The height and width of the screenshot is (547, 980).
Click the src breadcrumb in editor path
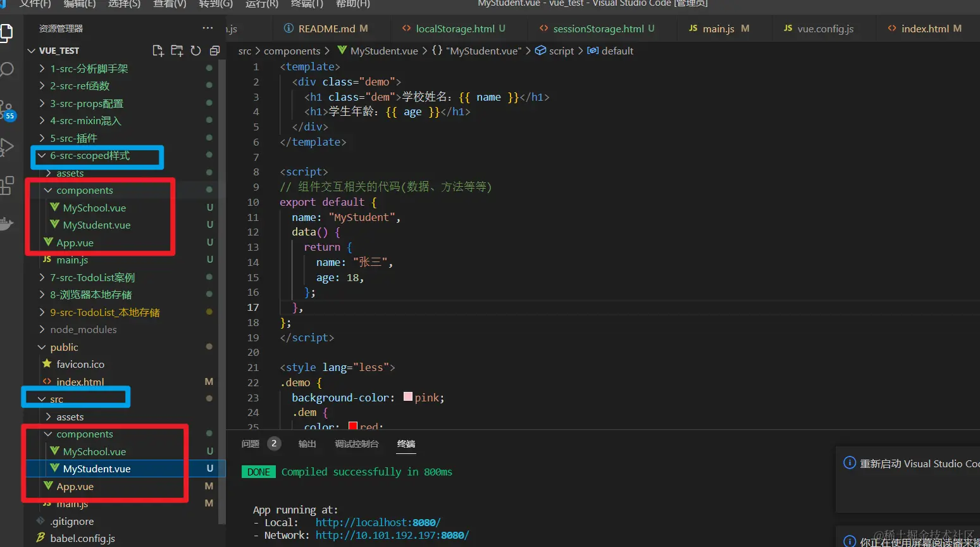(x=245, y=51)
